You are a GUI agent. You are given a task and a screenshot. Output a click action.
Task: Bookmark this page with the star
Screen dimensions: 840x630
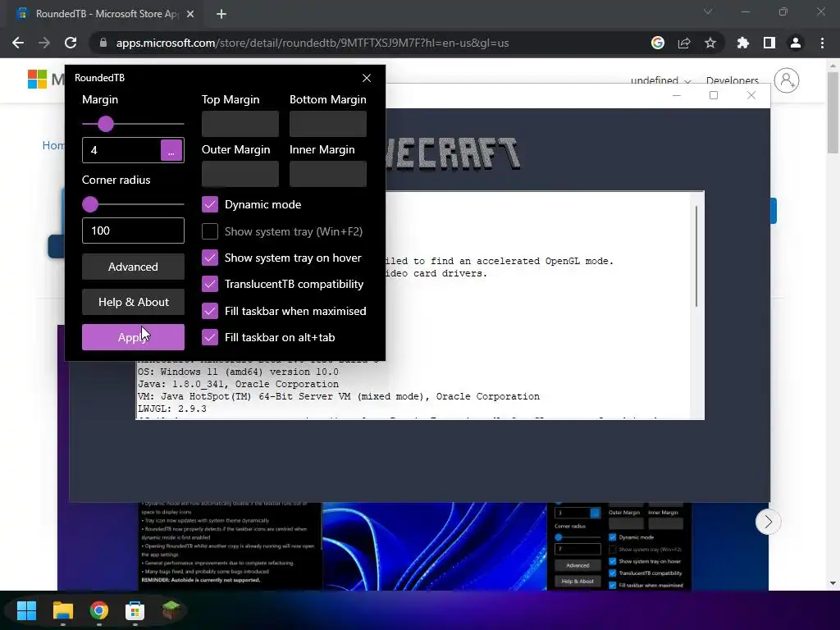click(x=710, y=43)
